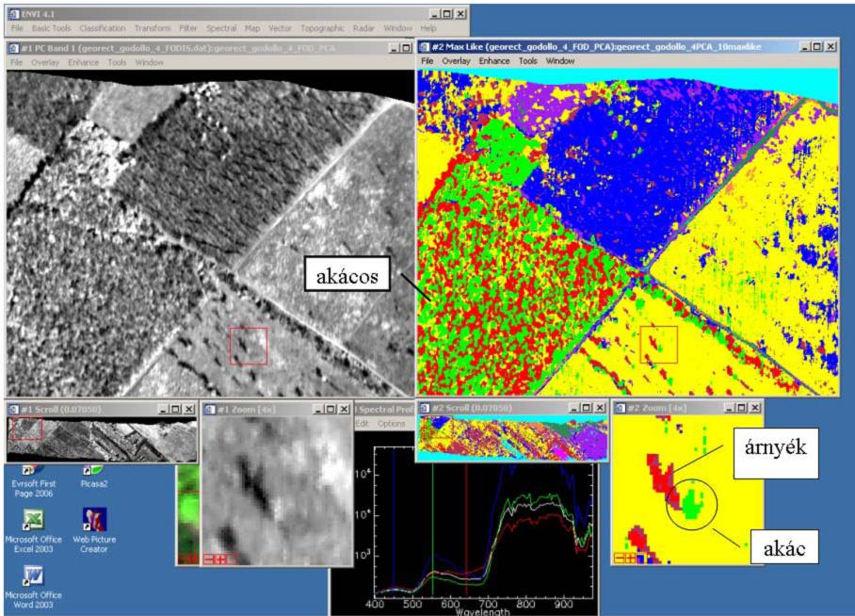The height and width of the screenshot is (616, 855).
Task: Close the #1 Scroll window
Action: [188, 409]
